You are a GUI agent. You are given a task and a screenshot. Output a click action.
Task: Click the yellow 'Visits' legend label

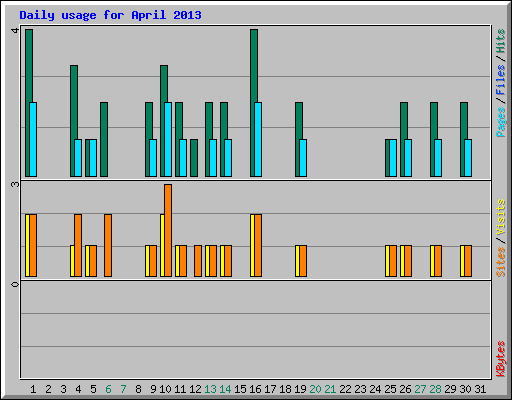[x=501, y=218]
